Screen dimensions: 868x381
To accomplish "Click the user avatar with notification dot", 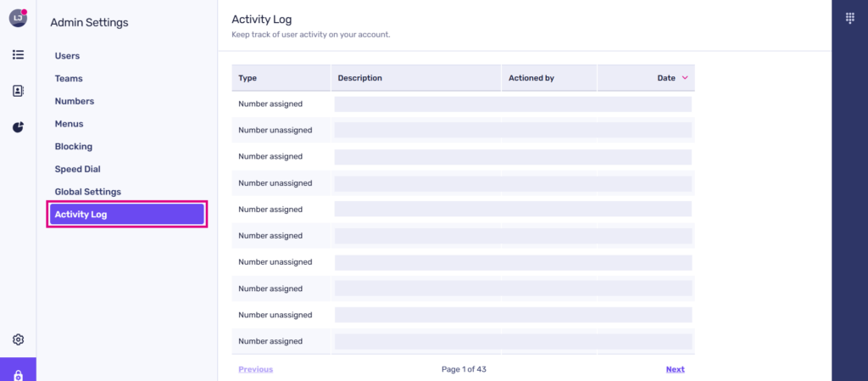I will click(x=18, y=19).
